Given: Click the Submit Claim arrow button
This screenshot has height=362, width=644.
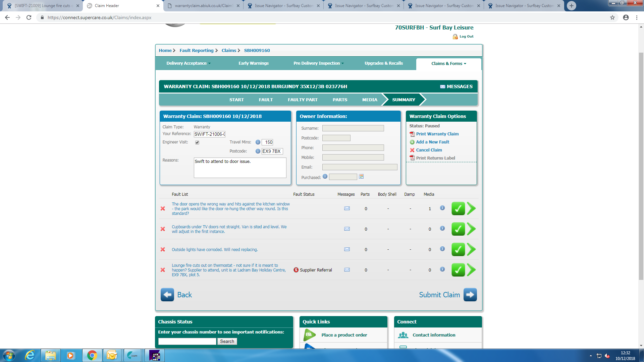Looking at the screenshot, I should [470, 295].
